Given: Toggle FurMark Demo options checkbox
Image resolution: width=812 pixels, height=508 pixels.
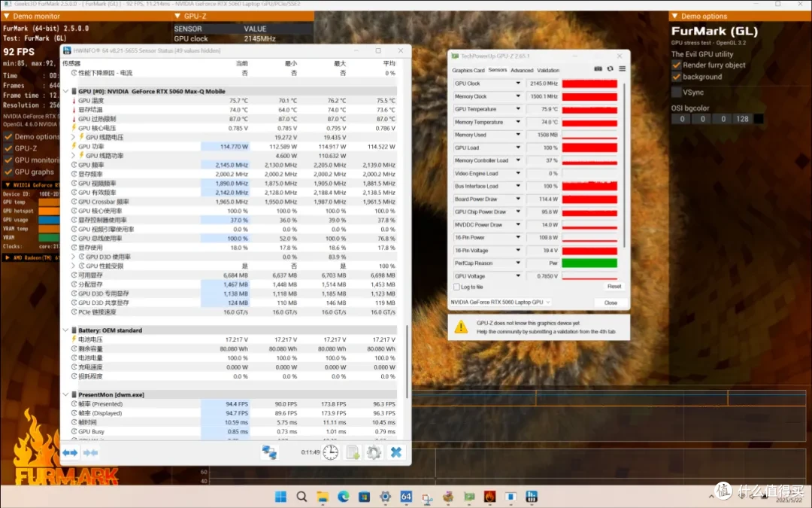Looking at the screenshot, I should coord(8,137).
